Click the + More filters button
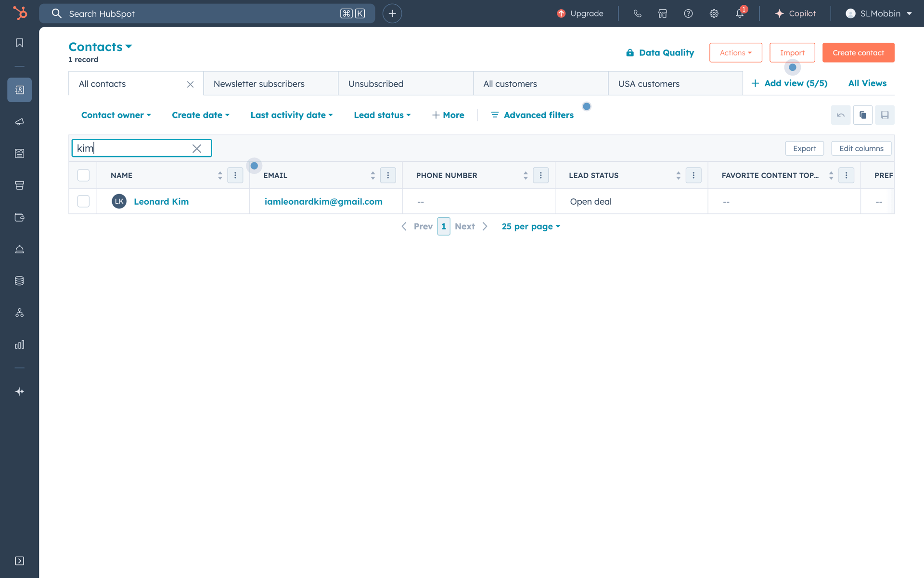Viewport: 924px width, 578px height. tap(448, 115)
